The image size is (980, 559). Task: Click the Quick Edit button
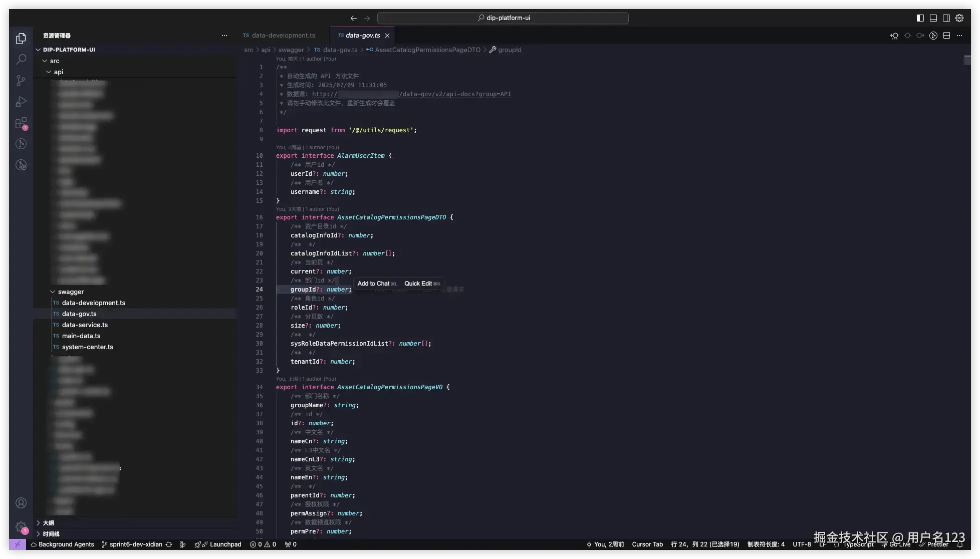pyautogui.click(x=418, y=284)
